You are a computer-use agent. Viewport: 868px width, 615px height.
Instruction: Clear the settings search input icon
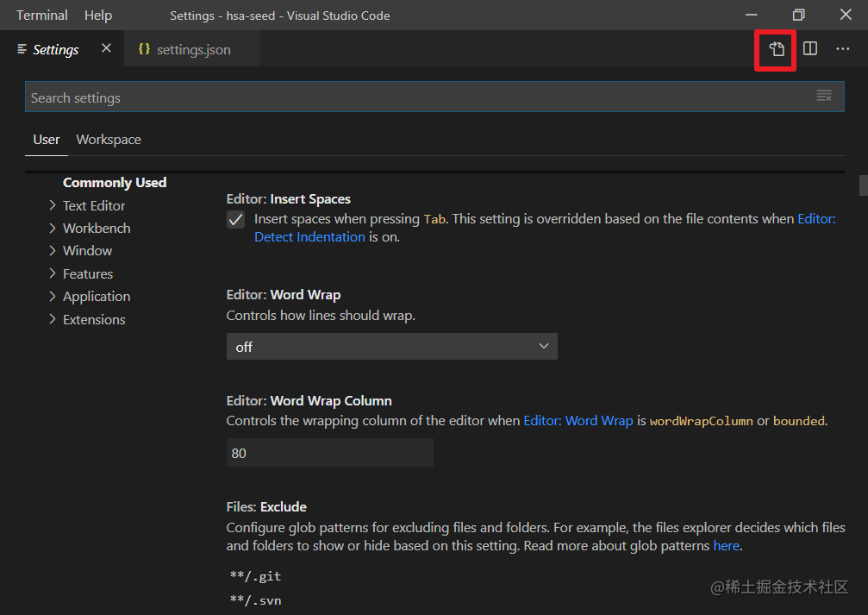pyautogui.click(x=824, y=97)
